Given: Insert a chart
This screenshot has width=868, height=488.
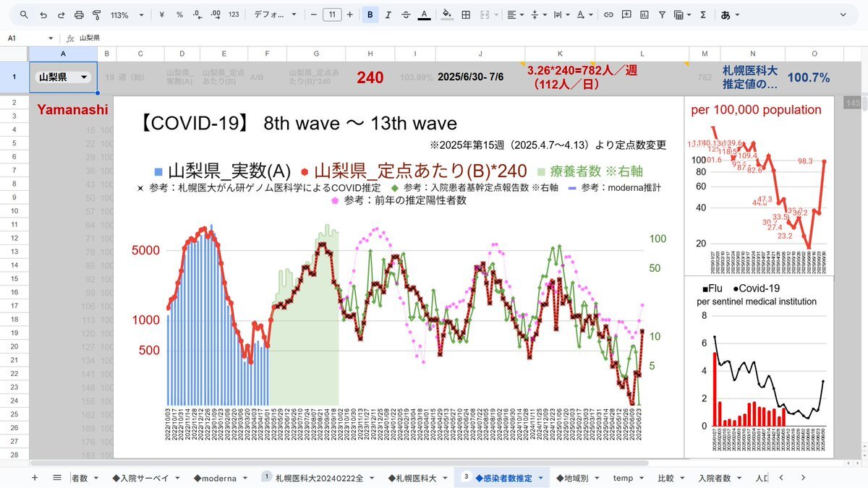Looking at the screenshot, I should click(644, 14).
